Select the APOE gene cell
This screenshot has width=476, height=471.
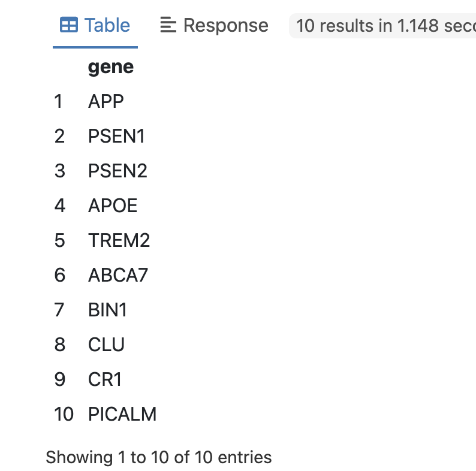(x=113, y=206)
